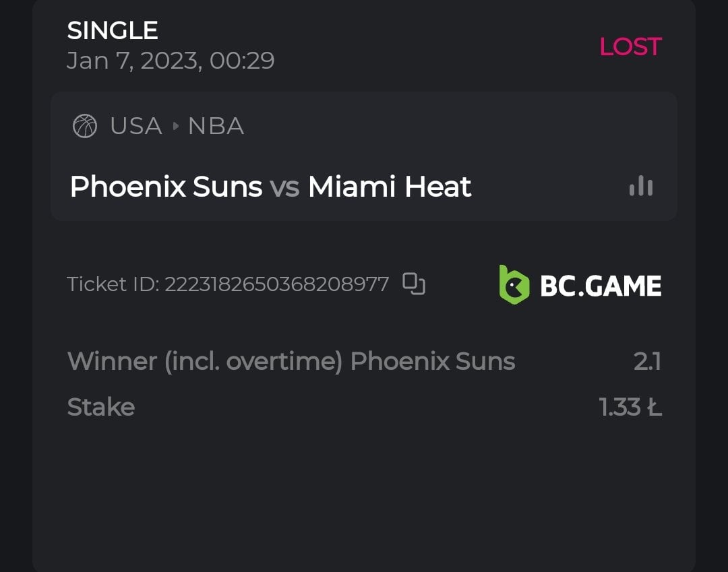The width and height of the screenshot is (728, 572).
Task: Open match statistics bar chart icon
Action: coord(640,187)
